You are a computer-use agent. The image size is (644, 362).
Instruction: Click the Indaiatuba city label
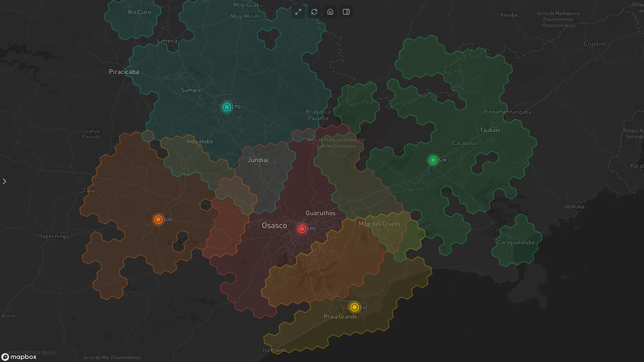pos(199,141)
